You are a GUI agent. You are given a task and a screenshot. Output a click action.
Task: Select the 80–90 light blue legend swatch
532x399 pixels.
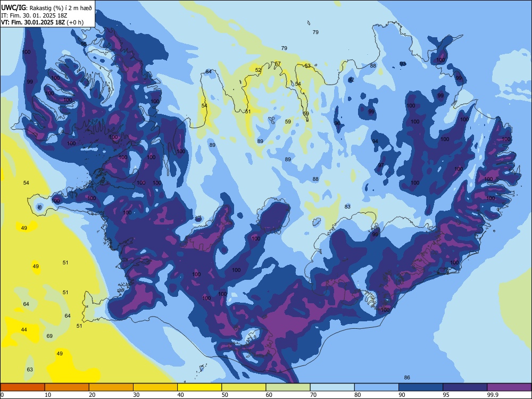tap(377, 387)
